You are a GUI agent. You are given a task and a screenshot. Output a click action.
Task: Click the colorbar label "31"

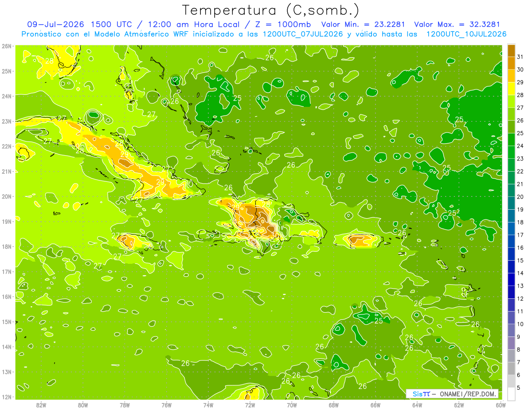pos(520,56)
